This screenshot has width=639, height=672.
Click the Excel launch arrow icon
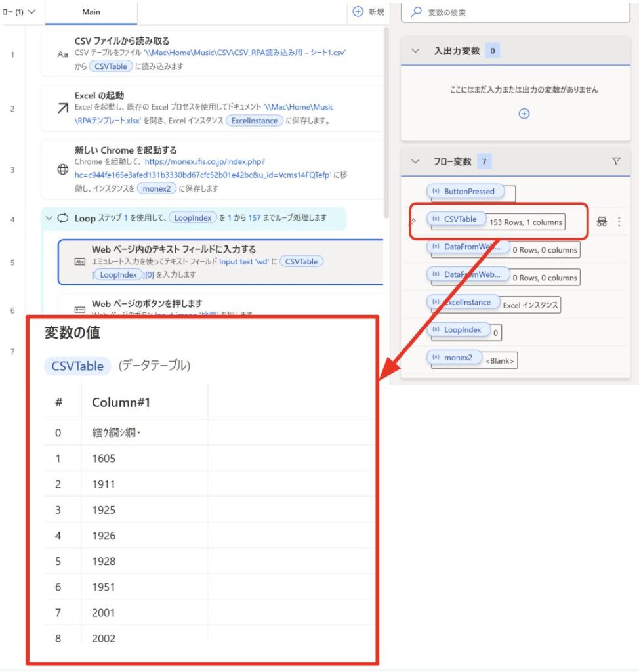tap(63, 108)
